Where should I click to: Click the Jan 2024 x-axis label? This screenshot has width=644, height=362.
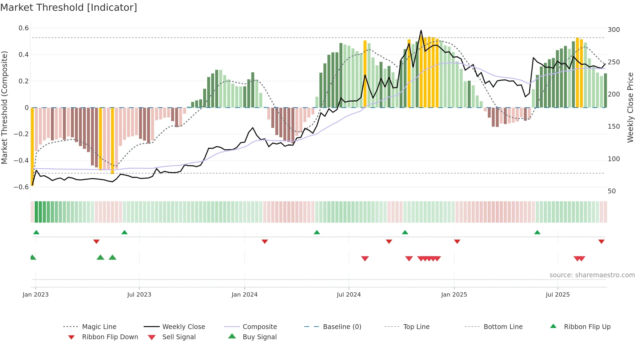(245, 295)
